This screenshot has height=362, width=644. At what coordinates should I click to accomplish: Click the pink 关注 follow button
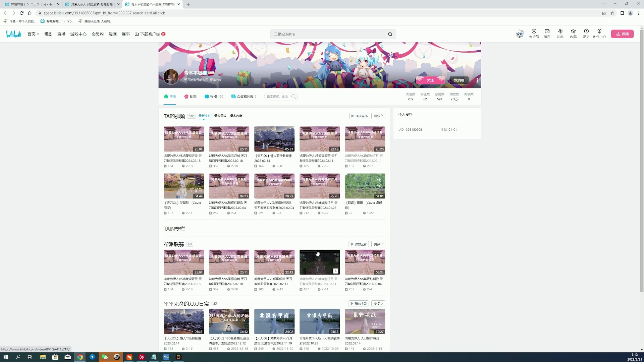click(430, 80)
